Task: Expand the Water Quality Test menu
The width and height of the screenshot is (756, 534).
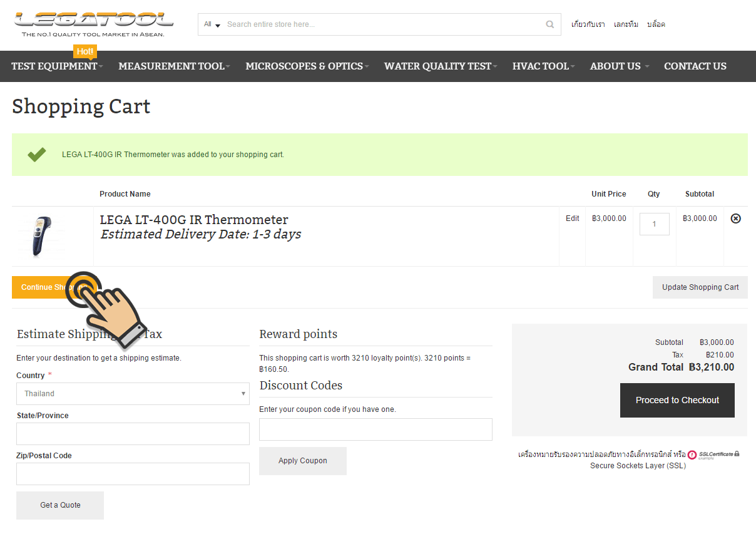Action: 441,66
